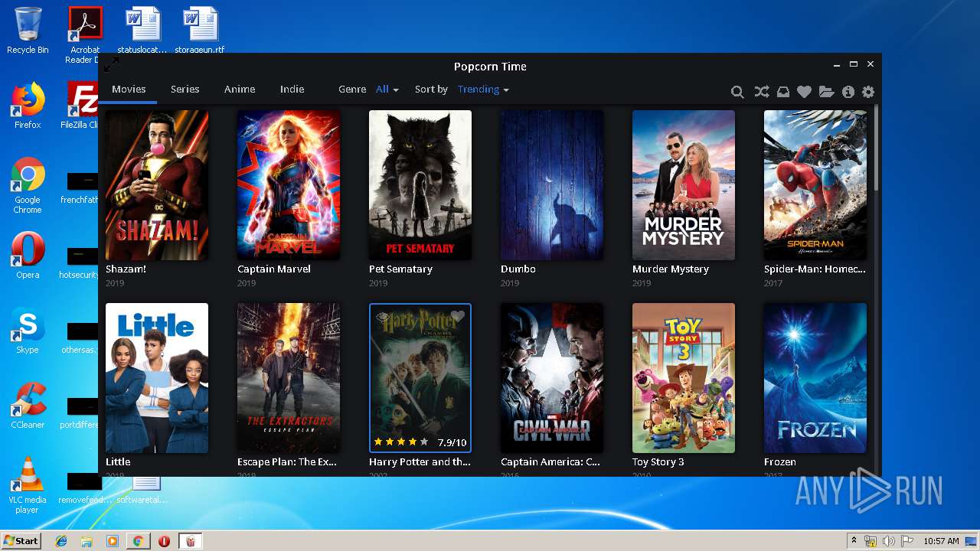The height and width of the screenshot is (551, 980).
Task: Select the VLC media player desktop shortcut
Action: click(28, 485)
